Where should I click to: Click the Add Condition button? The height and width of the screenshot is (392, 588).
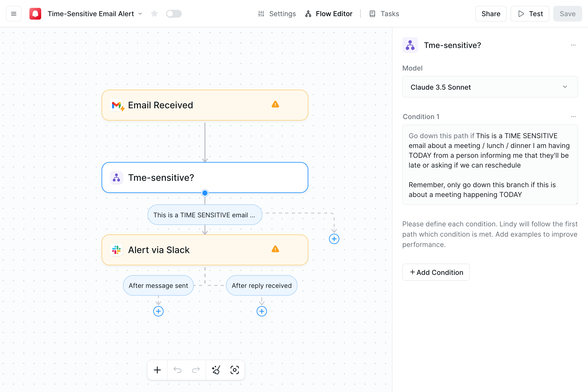[436, 272]
